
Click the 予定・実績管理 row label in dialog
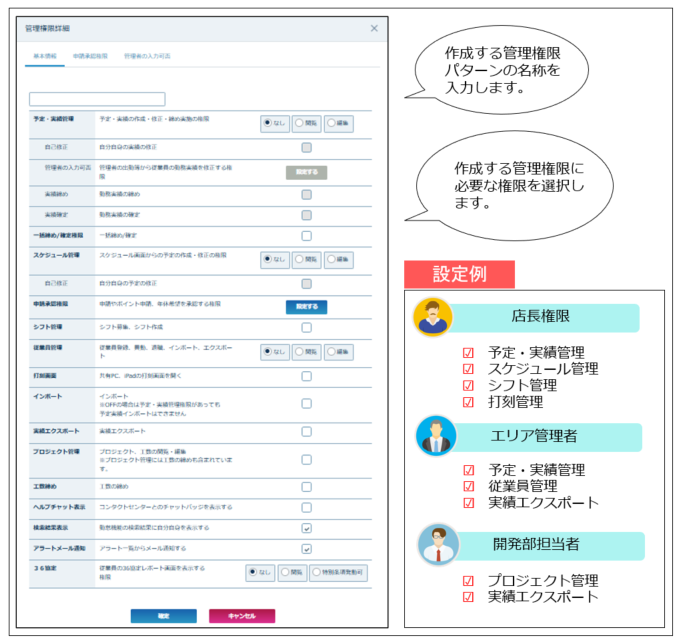point(54,119)
